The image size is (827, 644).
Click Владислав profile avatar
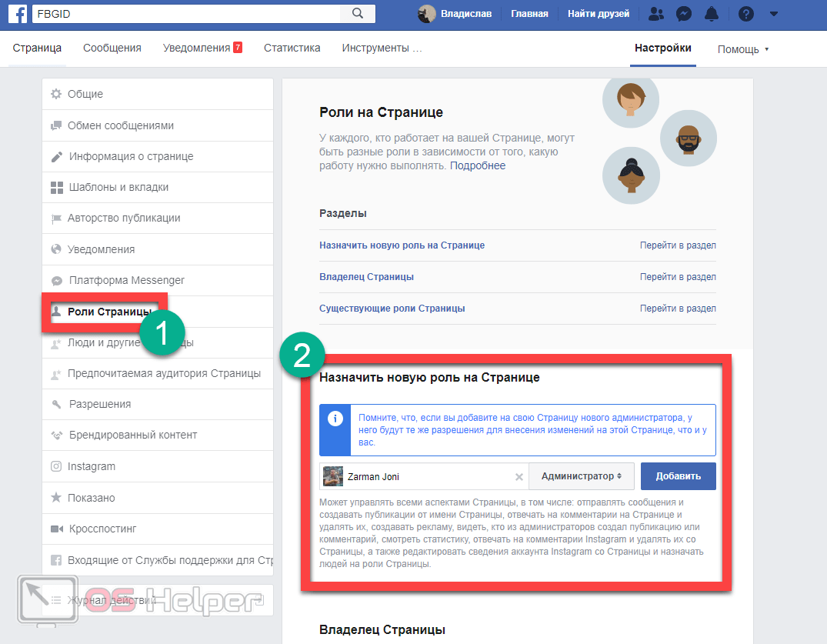tap(427, 14)
